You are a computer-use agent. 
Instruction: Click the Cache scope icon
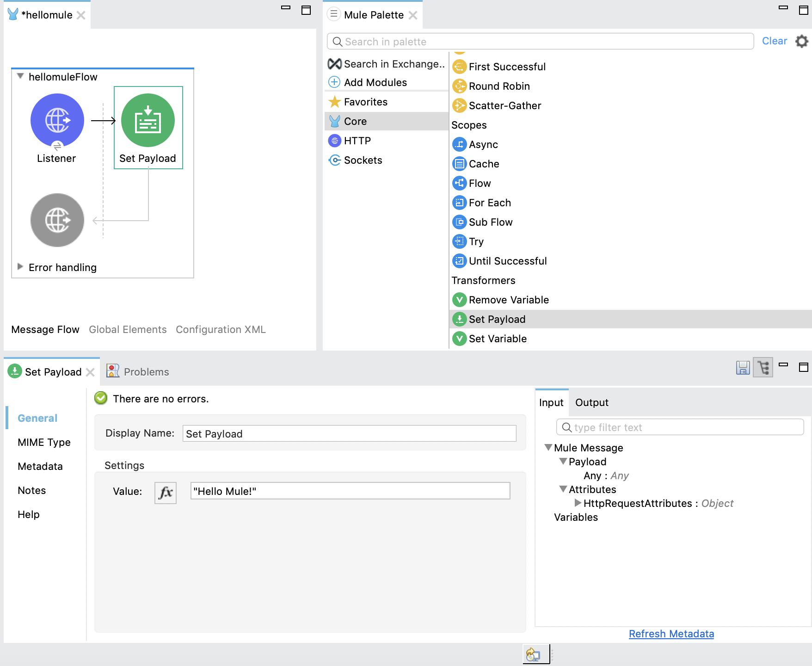click(x=460, y=164)
